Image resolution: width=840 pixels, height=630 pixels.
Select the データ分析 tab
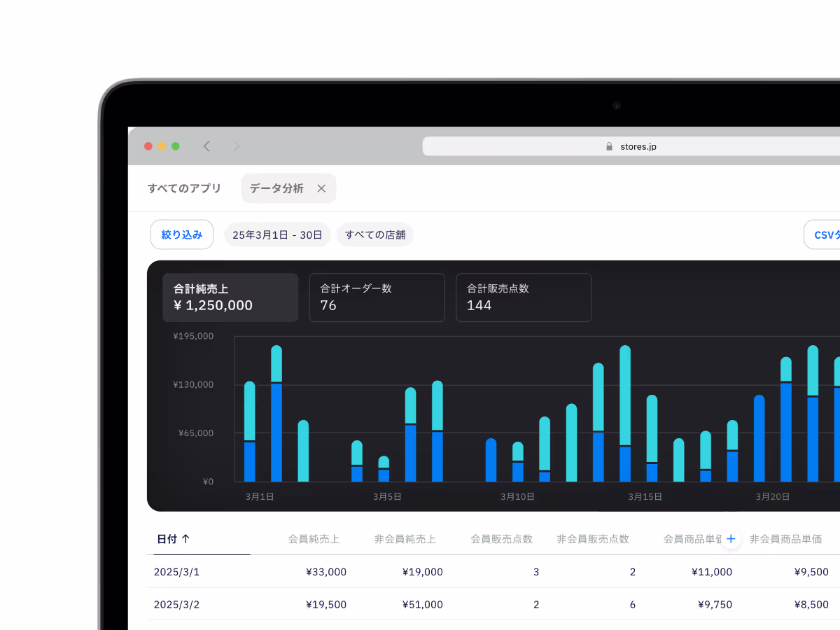[276, 188]
